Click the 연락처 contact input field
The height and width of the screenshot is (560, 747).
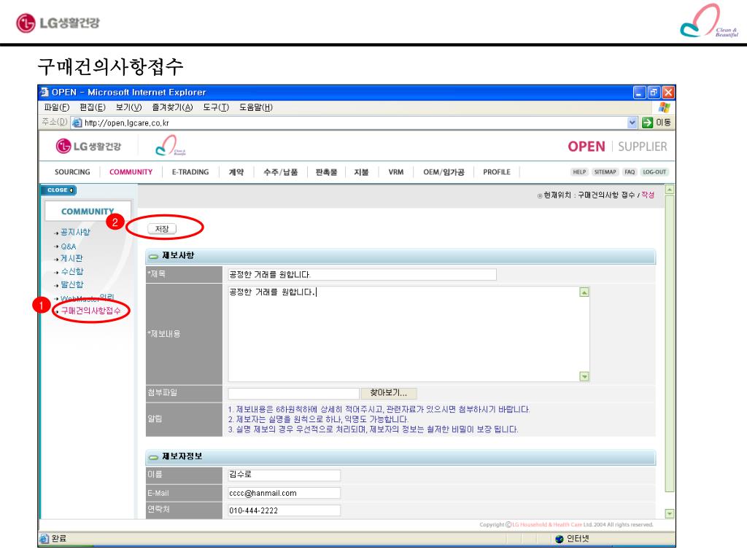coord(285,510)
